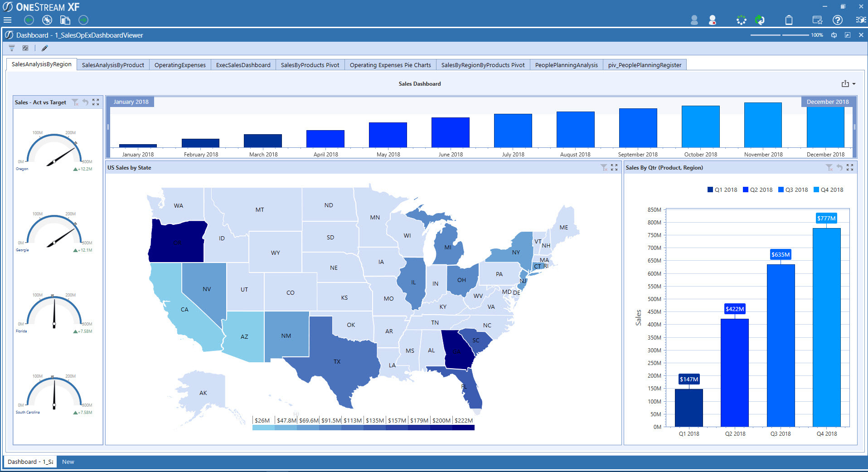Viewport: 868px width, 472px height.
Task: Switch to the OperatingExpenses tab
Action: (180, 65)
